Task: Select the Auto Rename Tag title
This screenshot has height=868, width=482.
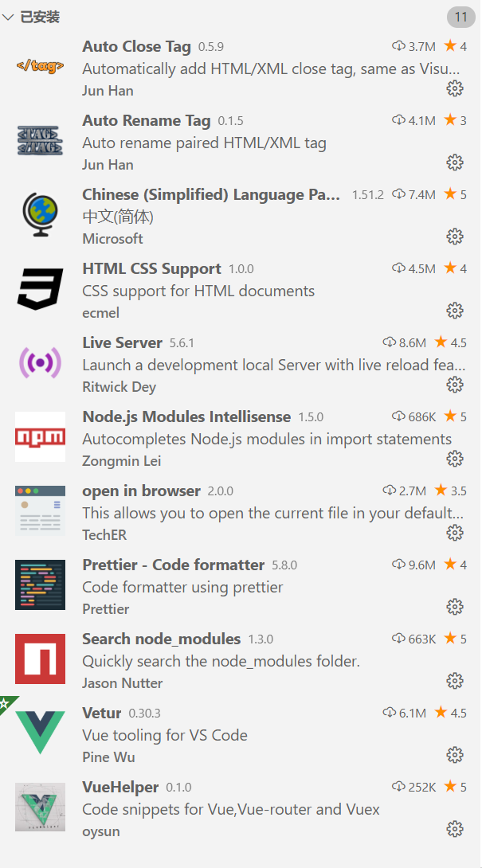Action: click(x=147, y=121)
